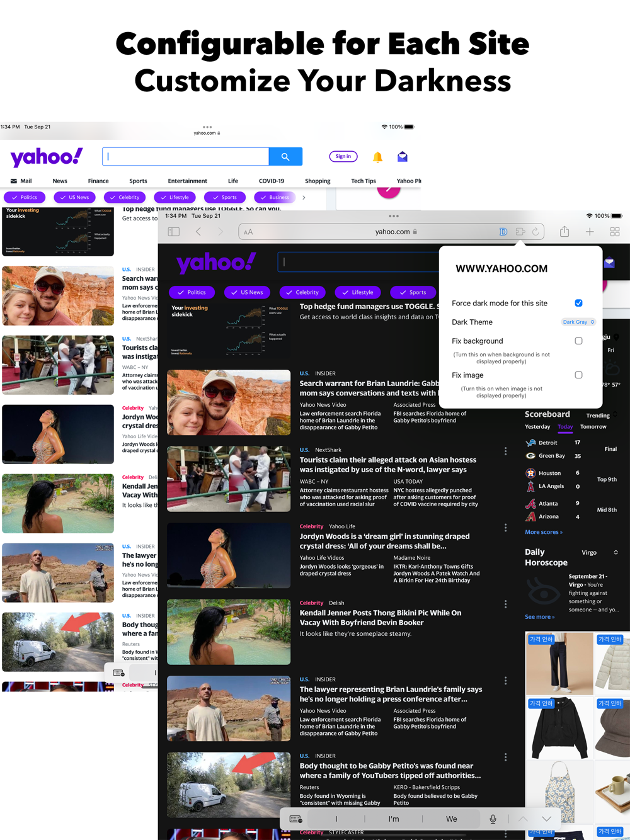The width and height of the screenshot is (630, 840).
Task: Open the white van article thumbnail in dark window
Action: click(229, 785)
